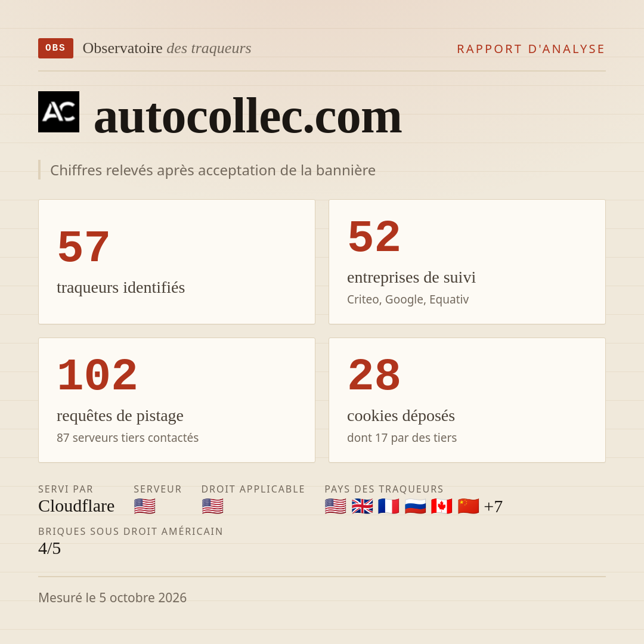Click the 87 serveurs tiers contactés text
Screen dimensions: 644x644
pyautogui.click(x=128, y=438)
